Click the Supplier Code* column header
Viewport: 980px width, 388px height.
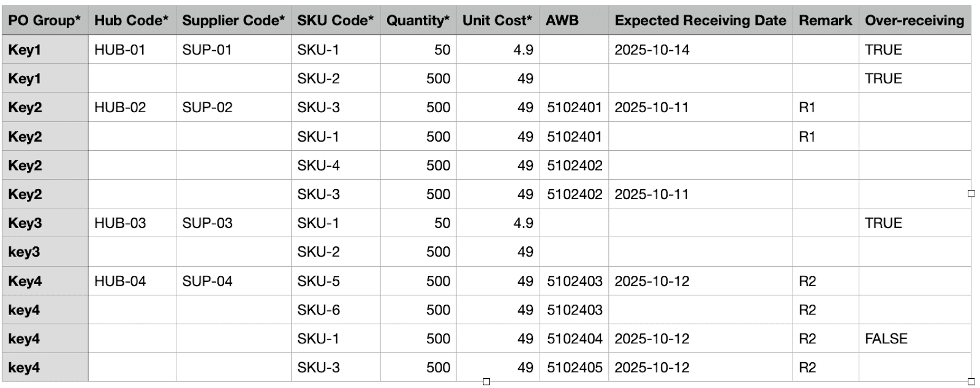tap(233, 20)
